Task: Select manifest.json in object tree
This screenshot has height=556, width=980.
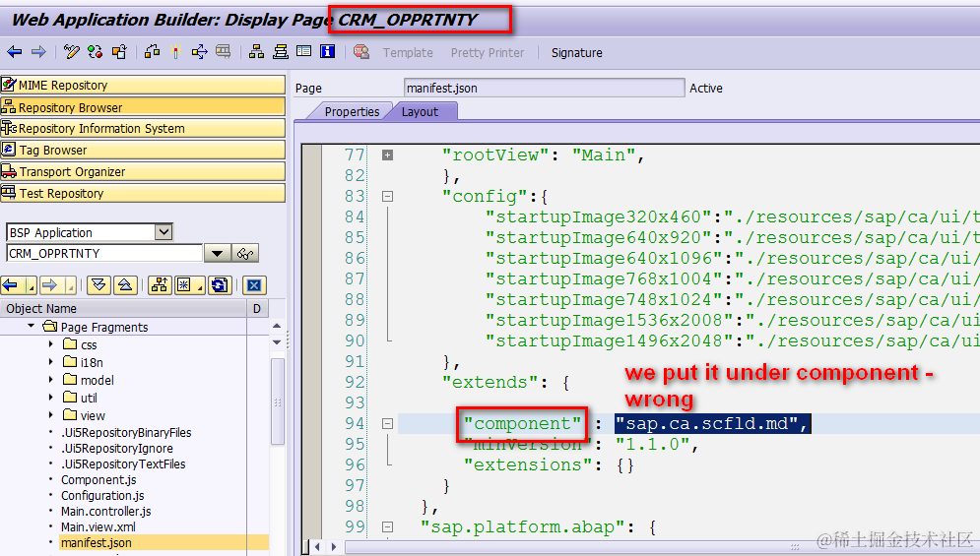Action: pyautogui.click(x=97, y=542)
